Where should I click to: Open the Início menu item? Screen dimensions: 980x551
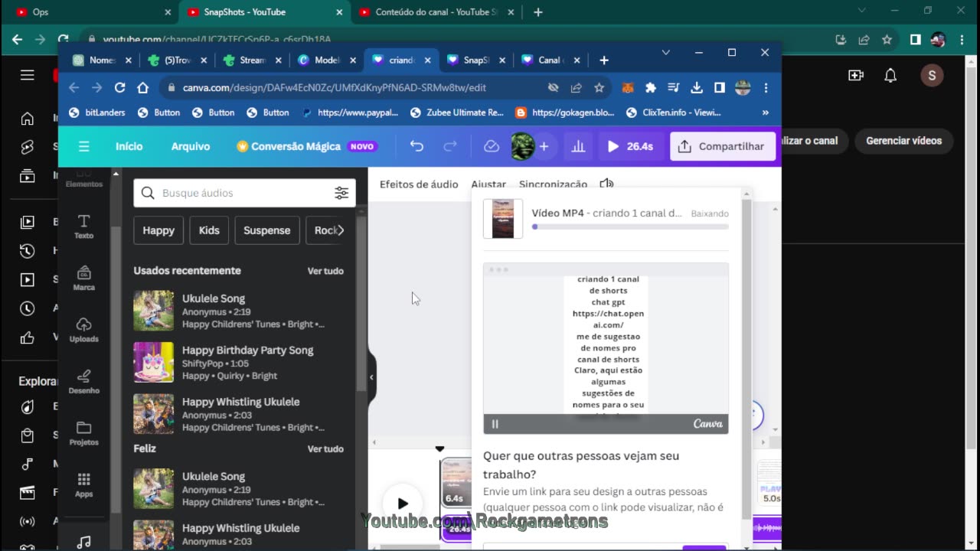click(x=129, y=146)
